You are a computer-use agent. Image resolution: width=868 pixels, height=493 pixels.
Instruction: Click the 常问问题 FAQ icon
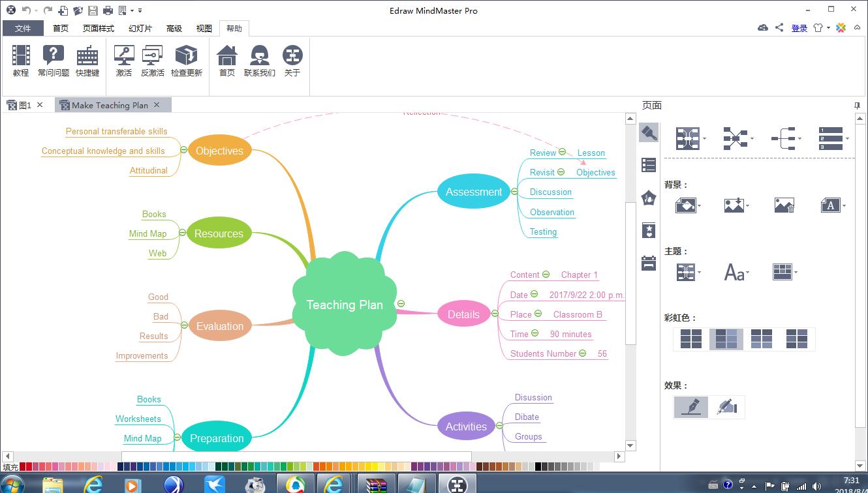[x=53, y=61]
